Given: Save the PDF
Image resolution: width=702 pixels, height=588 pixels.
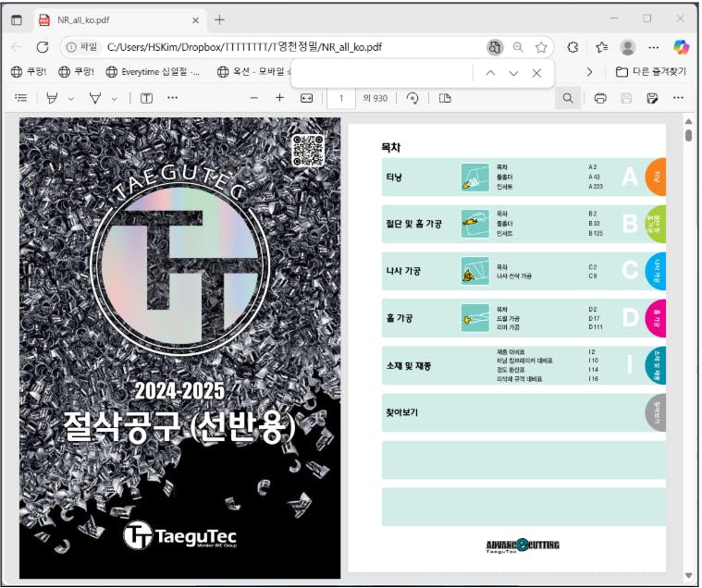Looking at the screenshot, I should point(626,98).
